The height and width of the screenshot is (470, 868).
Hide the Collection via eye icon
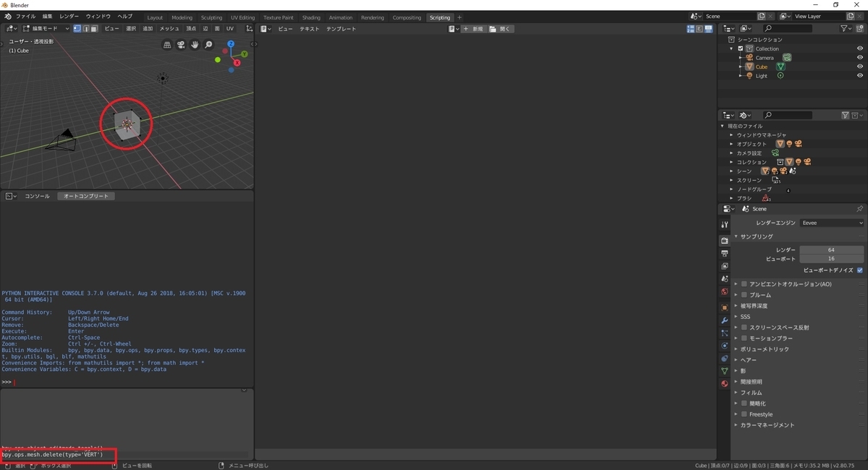pyautogui.click(x=860, y=48)
